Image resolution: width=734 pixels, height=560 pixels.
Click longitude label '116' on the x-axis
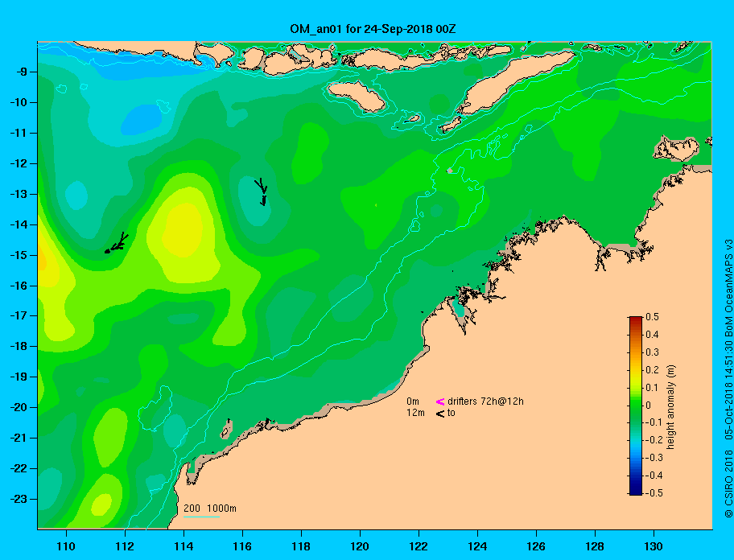242,546
